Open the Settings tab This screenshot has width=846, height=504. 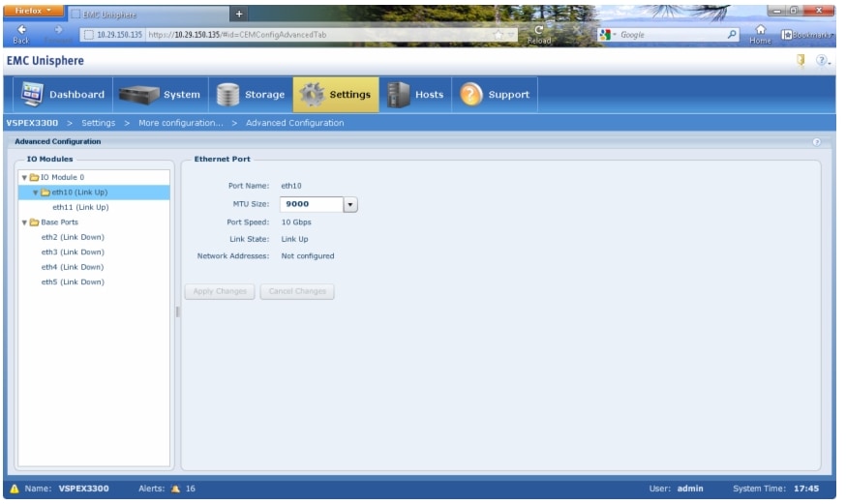[x=336, y=95]
